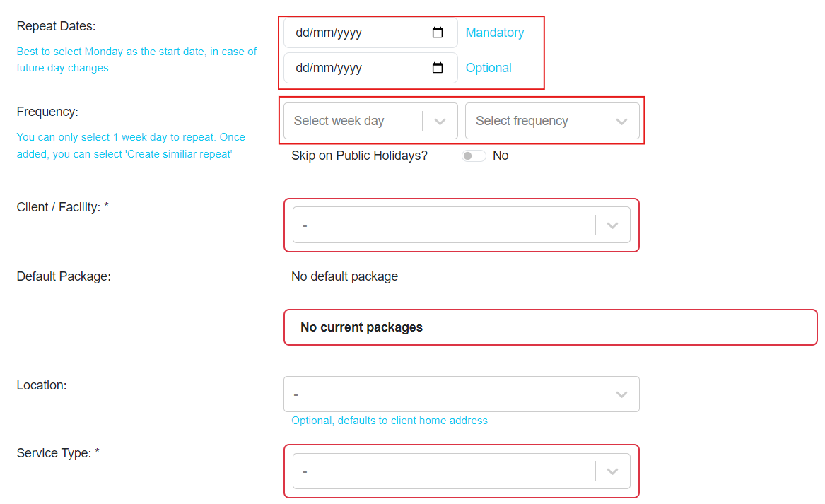The image size is (825, 504).
Task: Click the Mandatory label beside first date
Action: pos(495,33)
